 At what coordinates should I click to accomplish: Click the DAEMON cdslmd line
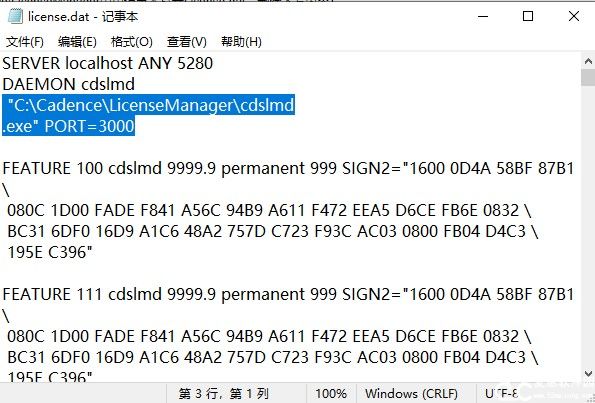pos(68,84)
